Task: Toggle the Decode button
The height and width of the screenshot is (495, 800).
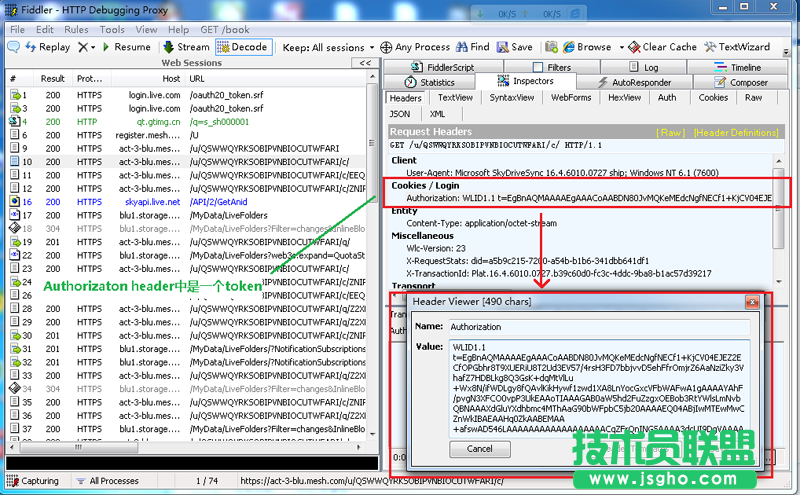Action: point(244,47)
